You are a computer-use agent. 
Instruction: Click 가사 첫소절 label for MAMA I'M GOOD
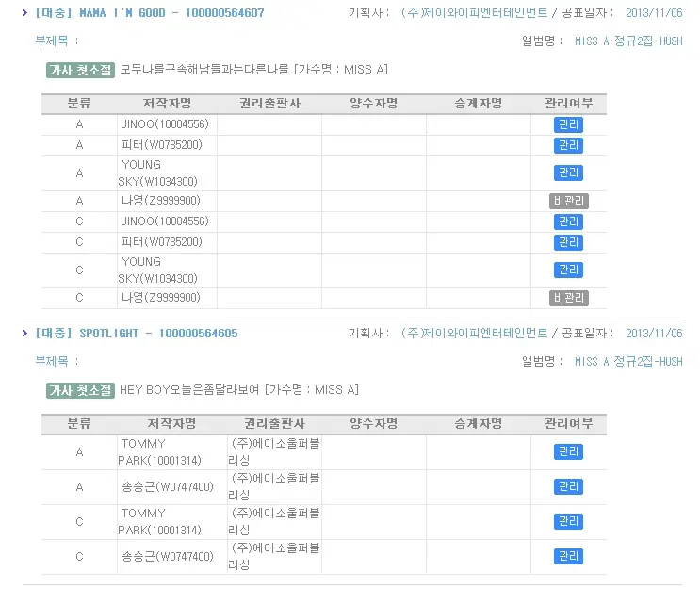pyautogui.click(x=80, y=70)
